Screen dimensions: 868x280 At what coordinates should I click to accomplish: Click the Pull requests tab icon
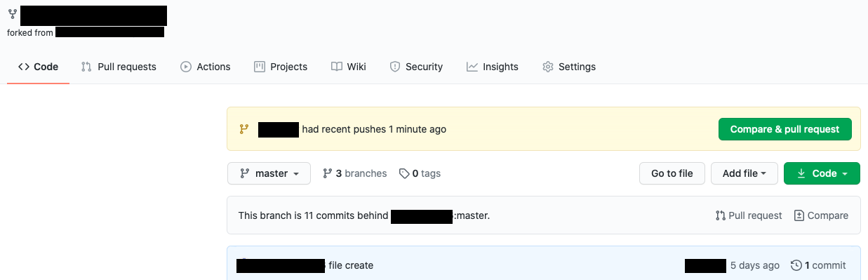click(x=86, y=67)
